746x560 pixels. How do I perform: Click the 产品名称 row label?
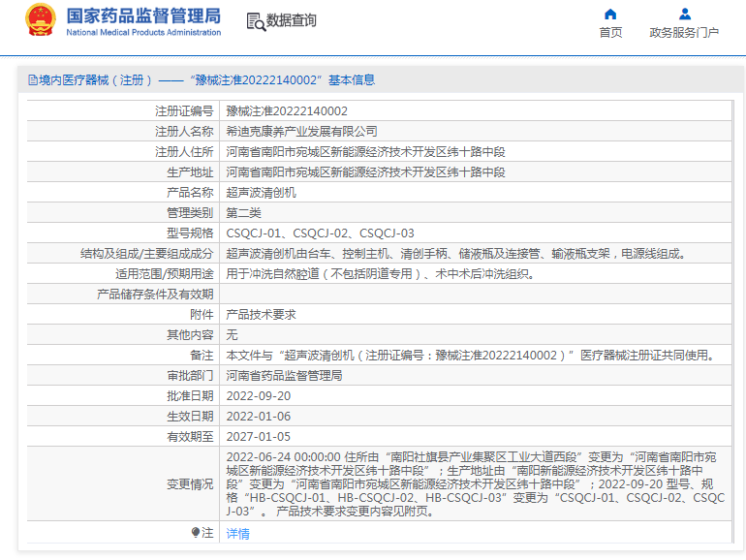tap(190, 193)
